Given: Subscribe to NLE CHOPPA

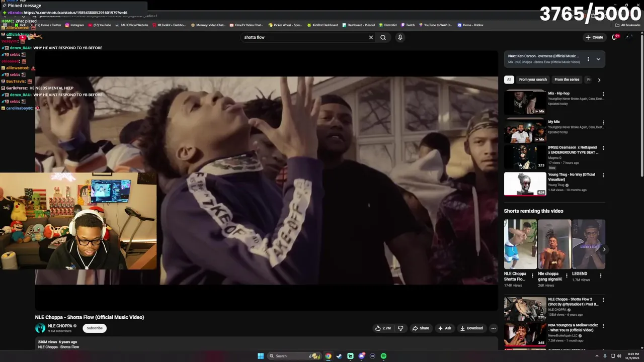Looking at the screenshot, I should (95, 328).
